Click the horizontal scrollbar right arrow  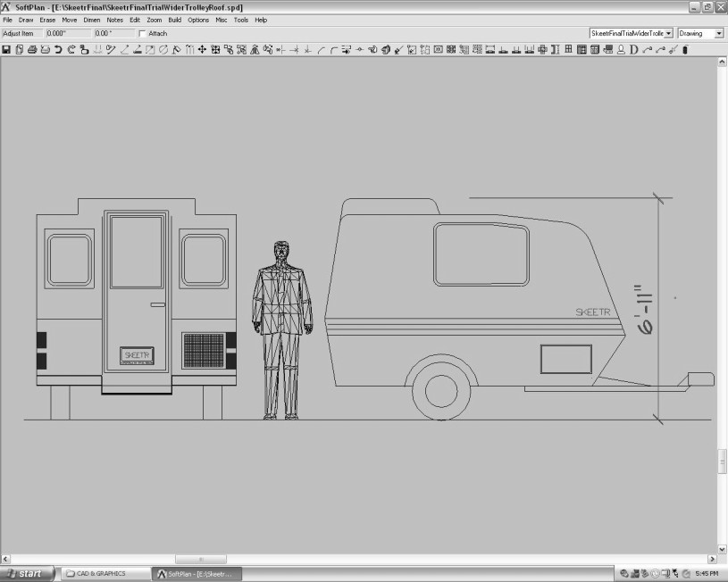pyautogui.click(x=713, y=559)
